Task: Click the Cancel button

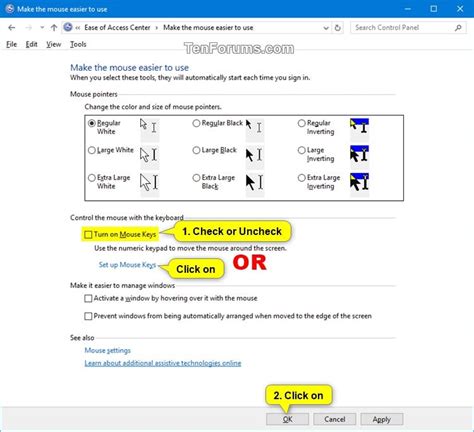Action: (335, 419)
